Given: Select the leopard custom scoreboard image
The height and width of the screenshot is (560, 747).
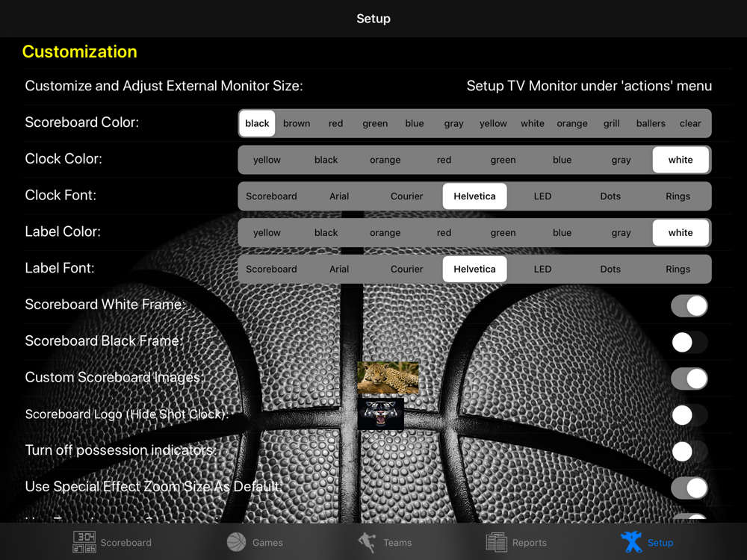Looking at the screenshot, I should click(x=388, y=378).
